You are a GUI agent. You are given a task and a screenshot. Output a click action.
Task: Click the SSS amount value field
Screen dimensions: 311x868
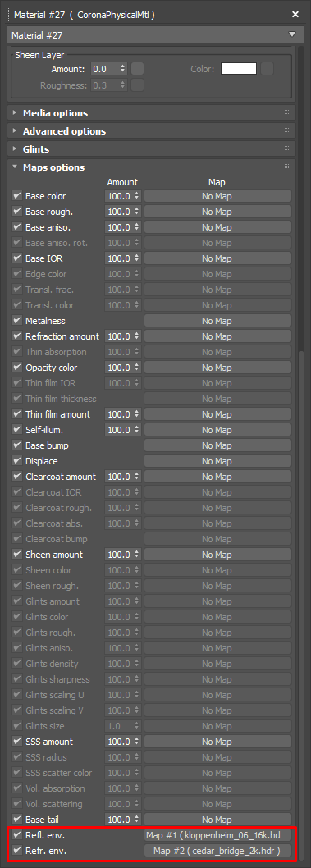point(119,742)
